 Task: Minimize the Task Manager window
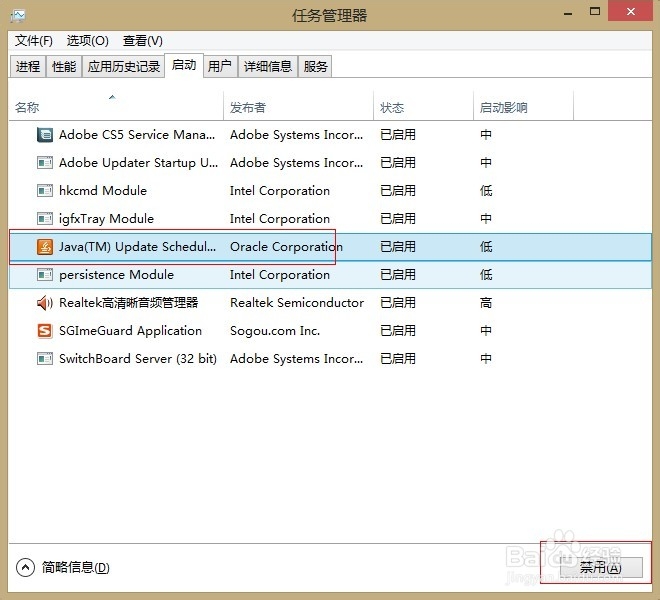point(568,13)
